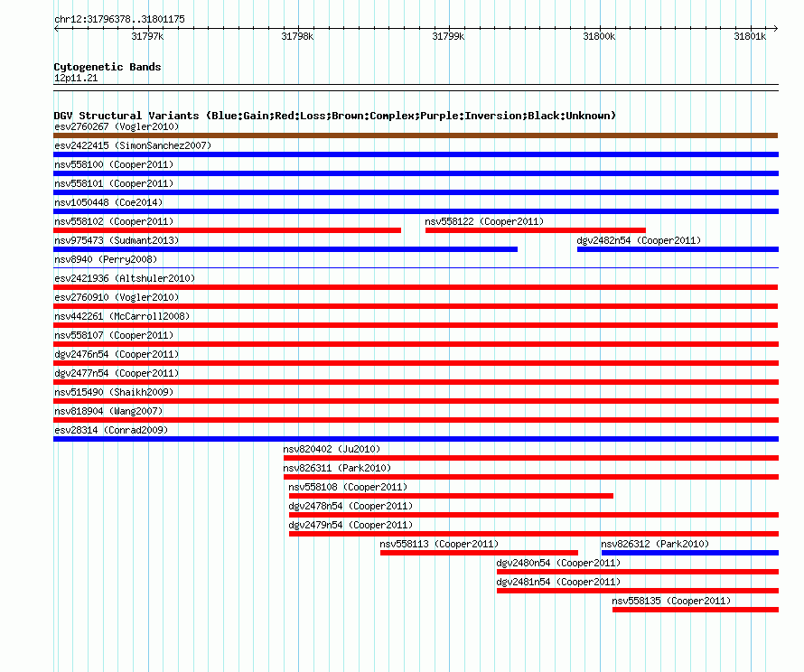Select dgv2480n54 (Cooper2011) label
This screenshot has height=672, width=804.
point(558,563)
